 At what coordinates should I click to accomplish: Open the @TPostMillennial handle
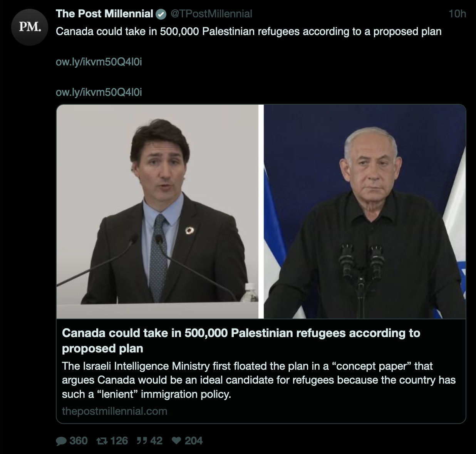pos(211,14)
